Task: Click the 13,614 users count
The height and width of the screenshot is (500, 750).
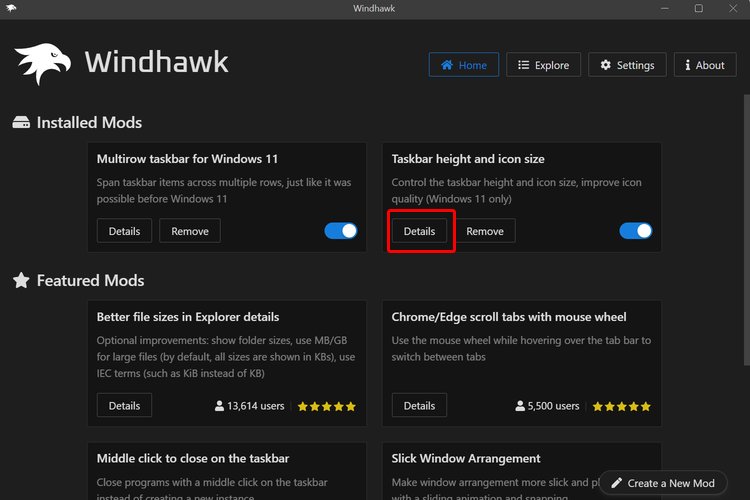Action: coord(255,406)
